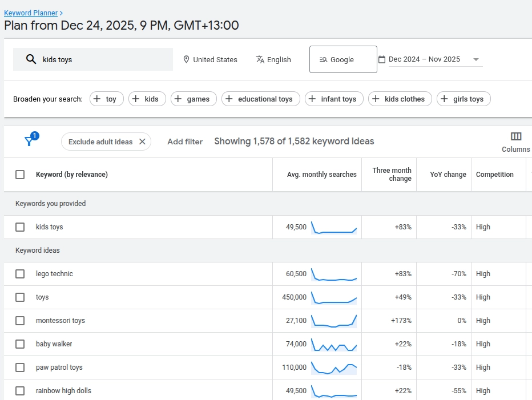This screenshot has width=532, height=400.
Task: Click the 'montessori toys' keyword text
Action: [x=61, y=321]
